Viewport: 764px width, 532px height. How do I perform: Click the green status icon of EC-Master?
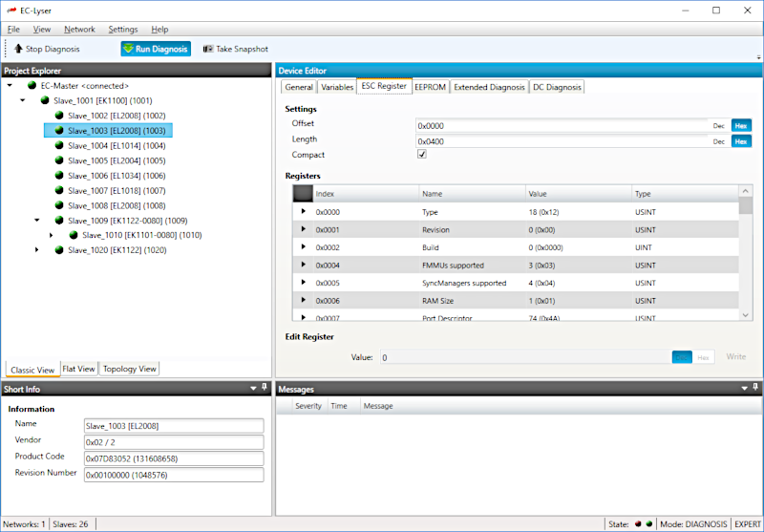32,86
